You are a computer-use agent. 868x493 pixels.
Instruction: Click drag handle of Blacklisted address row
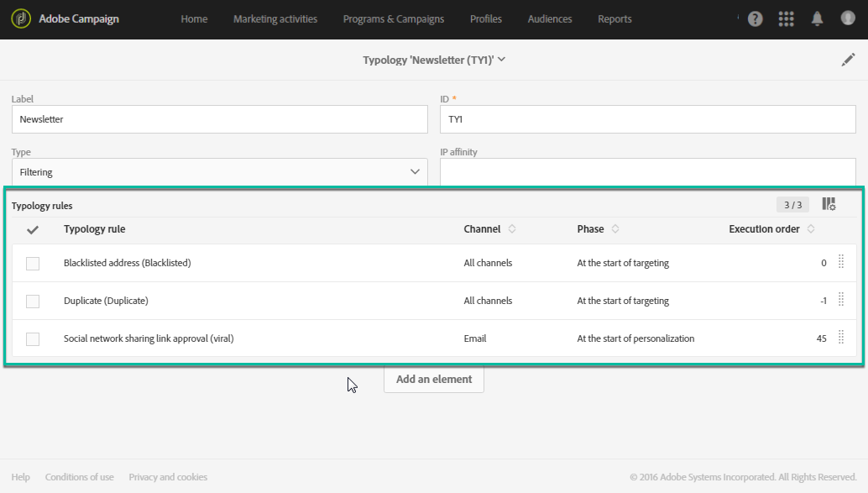841,262
